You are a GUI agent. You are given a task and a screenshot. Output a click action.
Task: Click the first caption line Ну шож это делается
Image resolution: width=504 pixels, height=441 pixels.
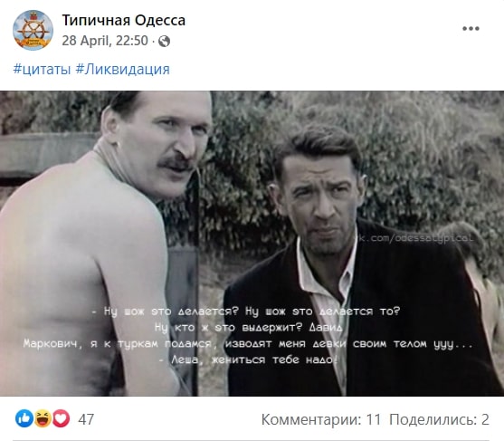[x=246, y=312]
